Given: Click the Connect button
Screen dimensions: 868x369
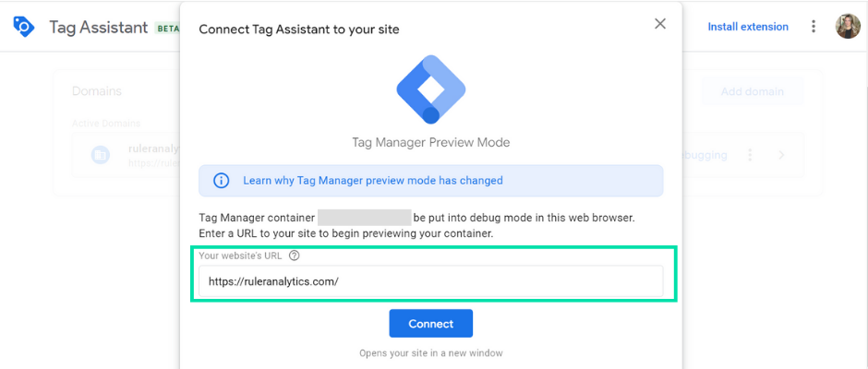Looking at the screenshot, I should pyautogui.click(x=430, y=324).
